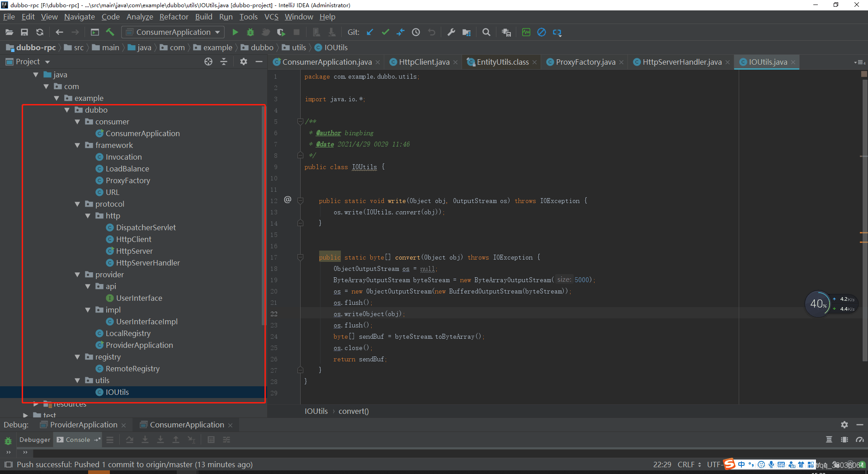Open project settings wrench icon
The image size is (868, 474).
click(451, 32)
